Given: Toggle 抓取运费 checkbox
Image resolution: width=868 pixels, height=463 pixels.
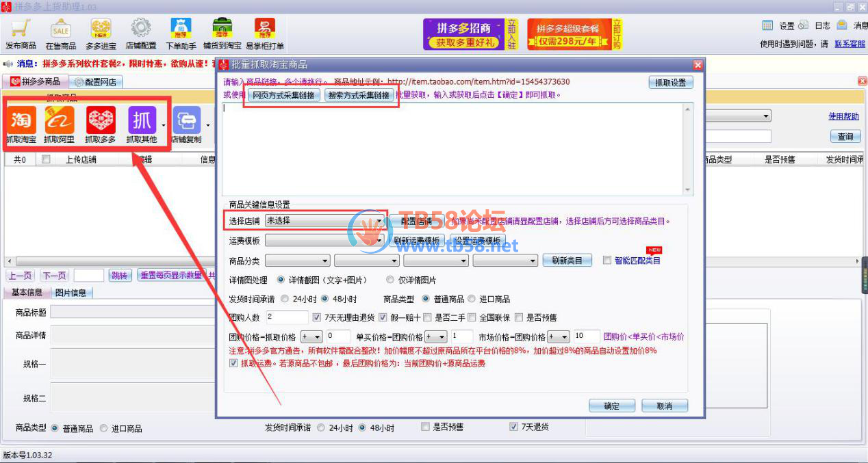Looking at the screenshot, I should [x=234, y=363].
